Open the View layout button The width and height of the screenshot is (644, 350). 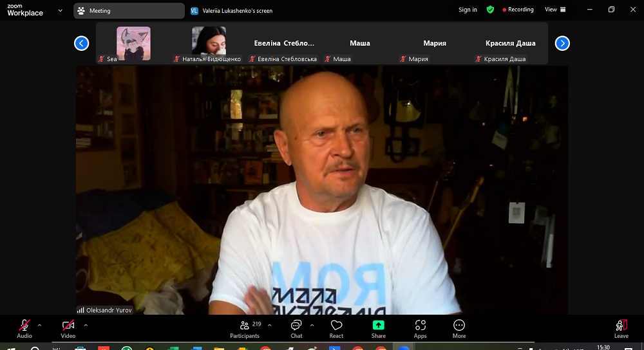coord(555,10)
